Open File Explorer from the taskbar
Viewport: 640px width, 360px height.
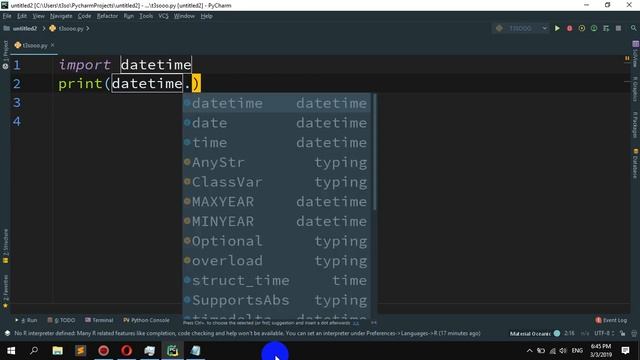click(x=58, y=351)
